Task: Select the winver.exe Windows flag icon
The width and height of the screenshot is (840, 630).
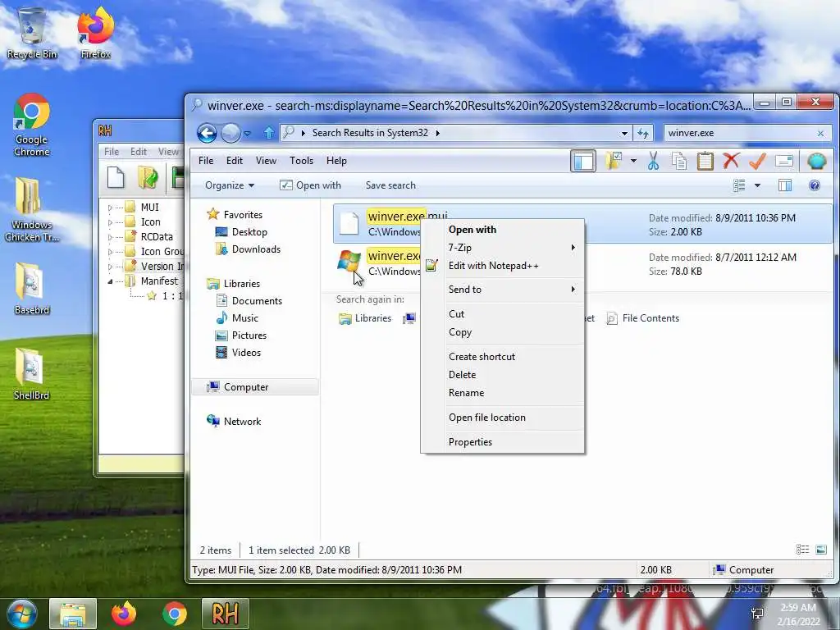Action: click(x=349, y=262)
